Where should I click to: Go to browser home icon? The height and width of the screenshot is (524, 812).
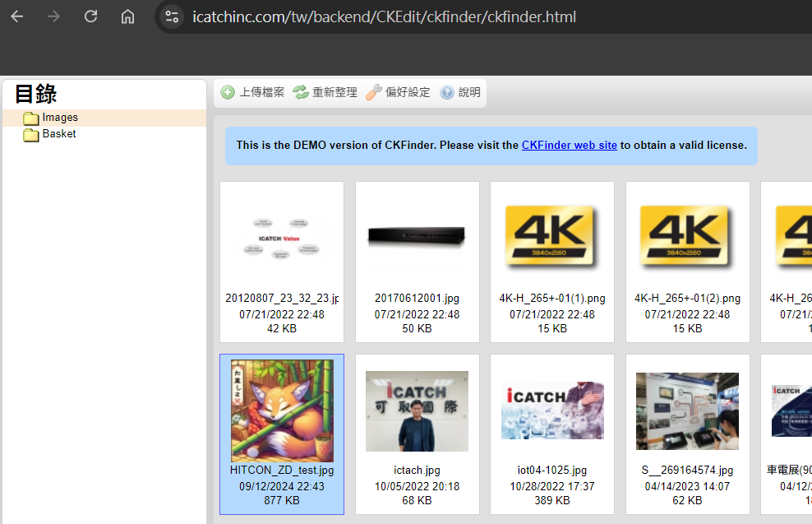127,16
